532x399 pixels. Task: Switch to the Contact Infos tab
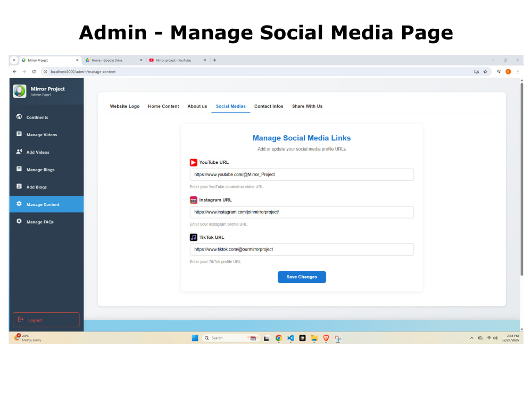tap(269, 106)
